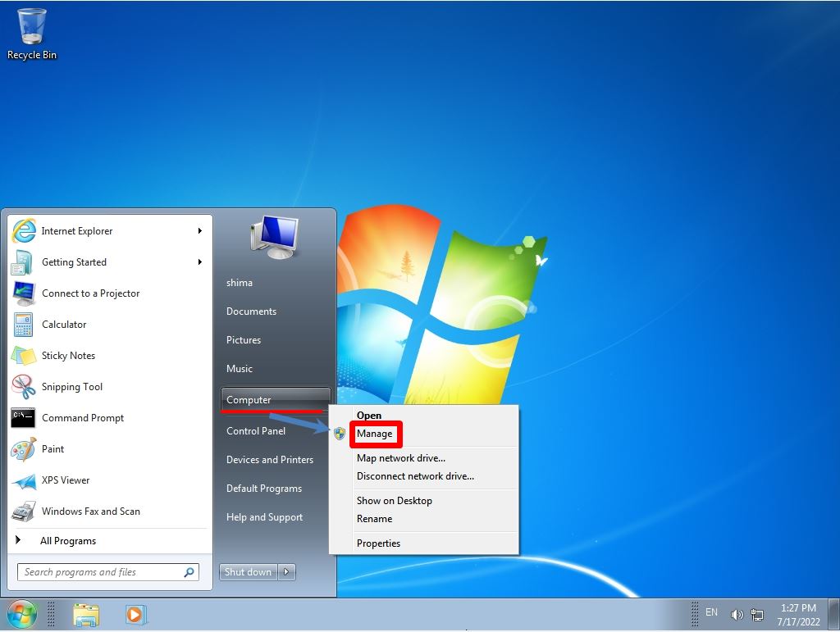Choose Open in the context menu
The height and width of the screenshot is (632, 840).
click(x=369, y=416)
